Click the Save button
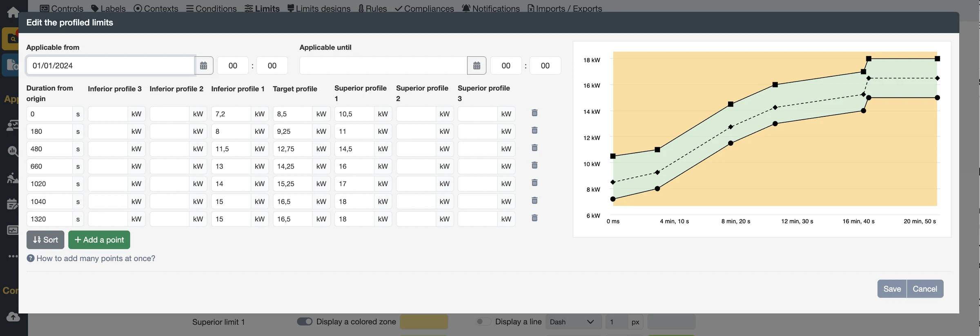 (892, 289)
